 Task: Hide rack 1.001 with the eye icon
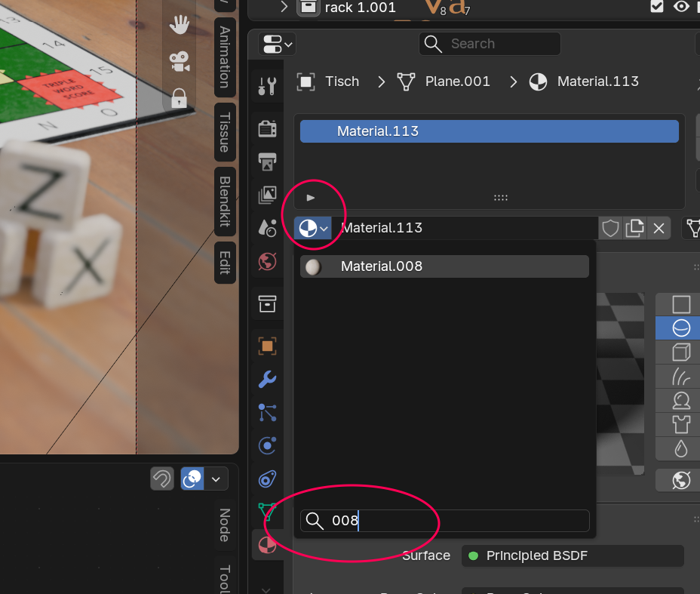point(681,6)
